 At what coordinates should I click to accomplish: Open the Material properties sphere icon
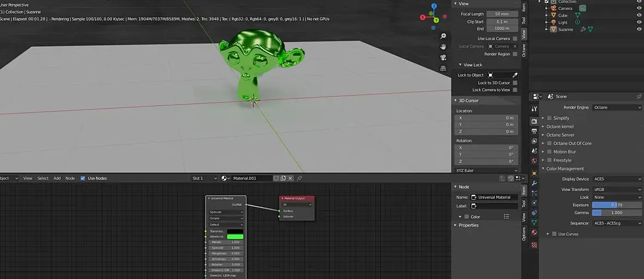(534, 233)
